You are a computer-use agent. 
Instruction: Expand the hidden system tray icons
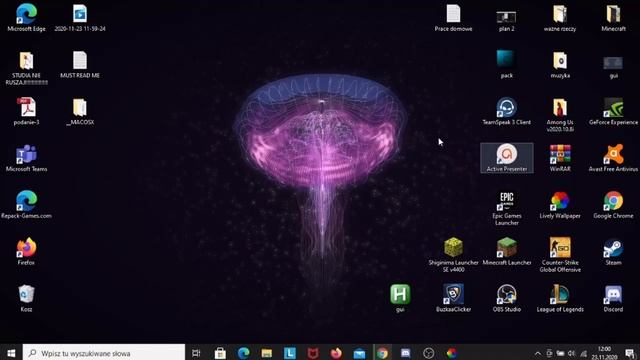[538, 353]
